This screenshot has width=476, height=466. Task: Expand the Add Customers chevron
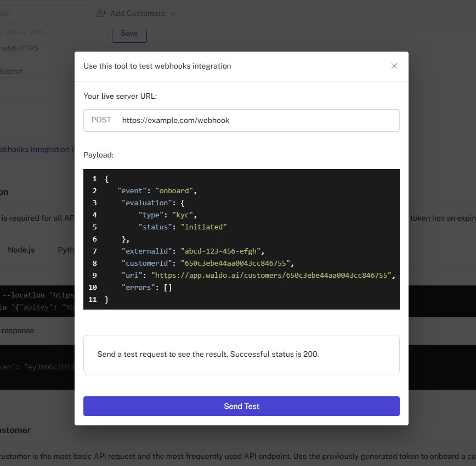tap(173, 14)
